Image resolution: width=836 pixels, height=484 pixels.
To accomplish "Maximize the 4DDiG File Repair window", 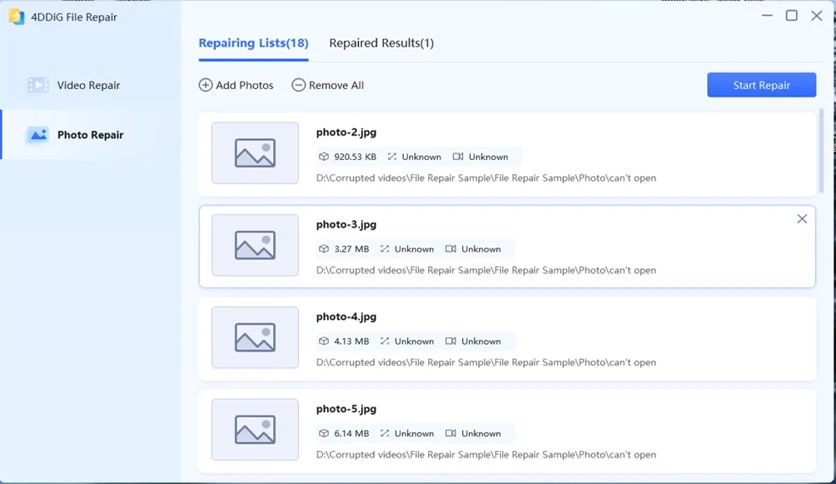I will [x=792, y=16].
